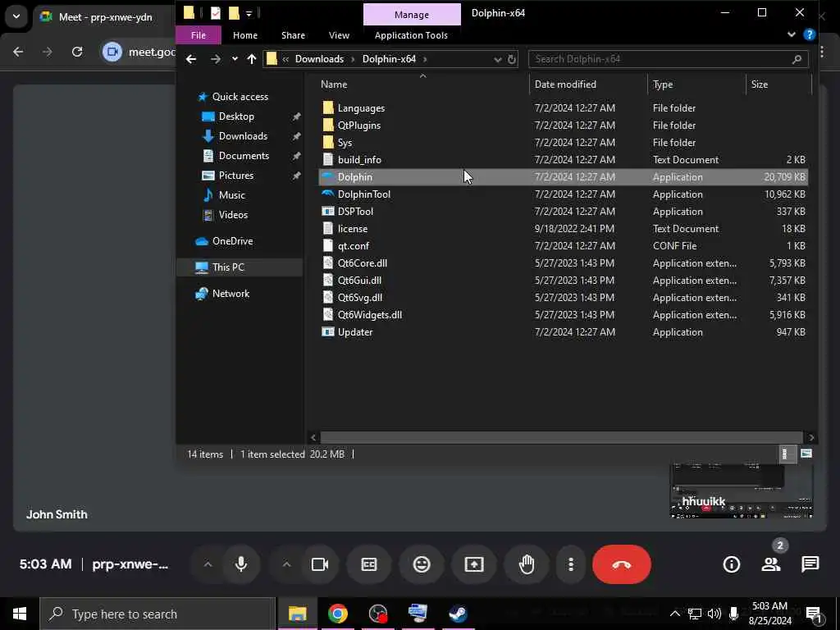The width and height of the screenshot is (840, 630).
Task: Open Meet more options menu
Action: (x=571, y=564)
